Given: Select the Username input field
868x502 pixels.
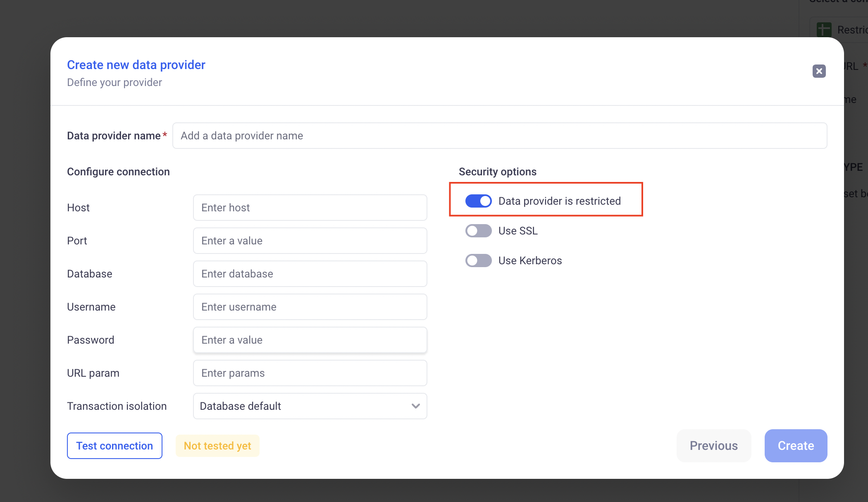Looking at the screenshot, I should pos(310,307).
